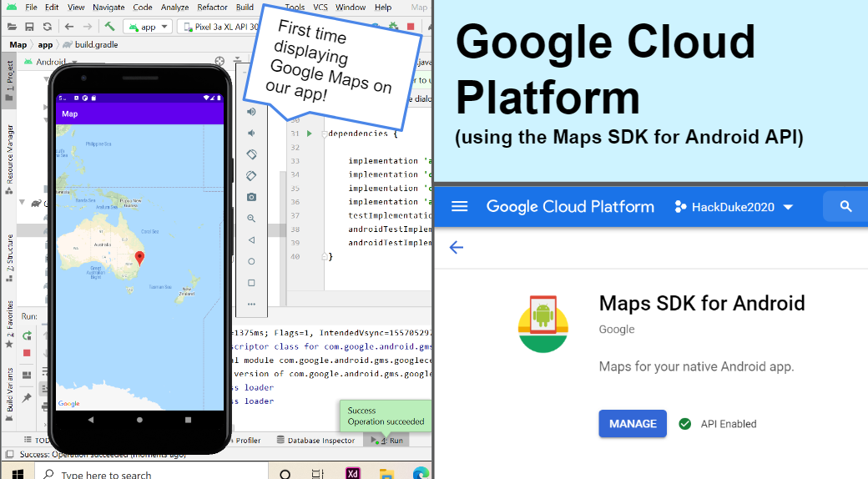Screen dimensions: 868x479
Task: Tap the recents button on the phone screen
Action: (x=189, y=420)
